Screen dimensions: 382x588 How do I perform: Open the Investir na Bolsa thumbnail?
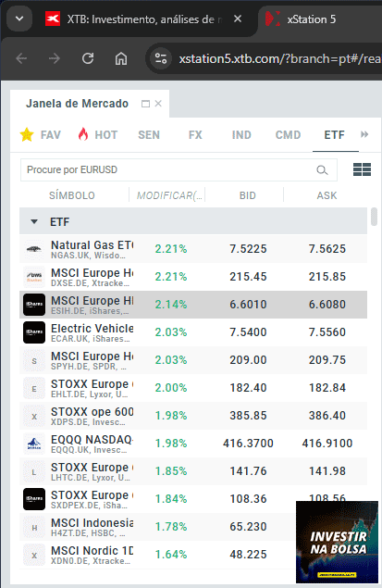(337, 542)
